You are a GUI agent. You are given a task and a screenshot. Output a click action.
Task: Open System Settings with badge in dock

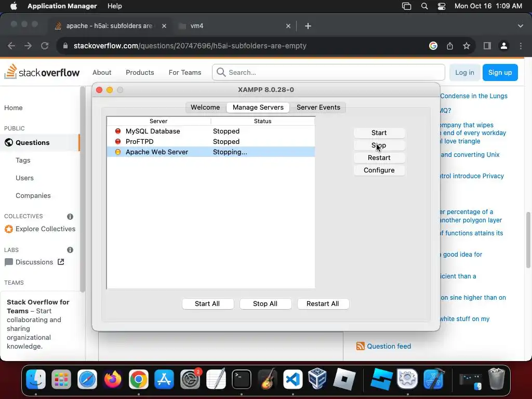190,379
